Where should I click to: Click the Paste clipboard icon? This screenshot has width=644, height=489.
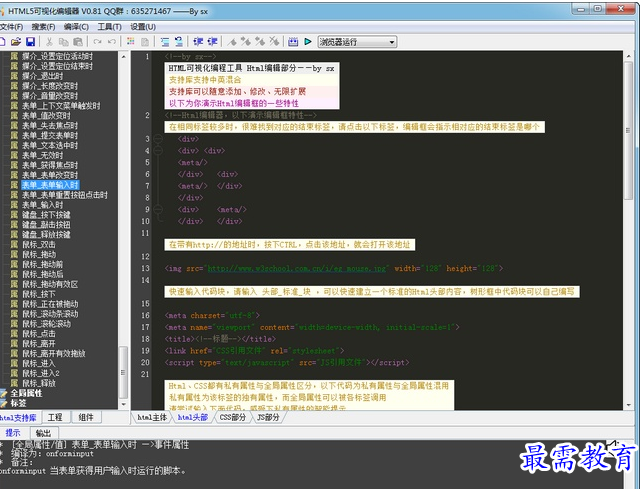click(78, 41)
